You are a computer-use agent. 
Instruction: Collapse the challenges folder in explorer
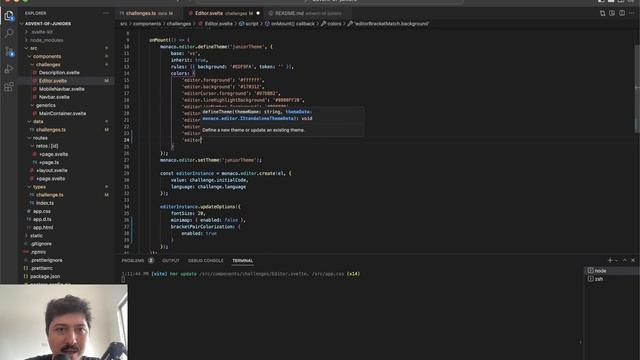[x=48, y=64]
